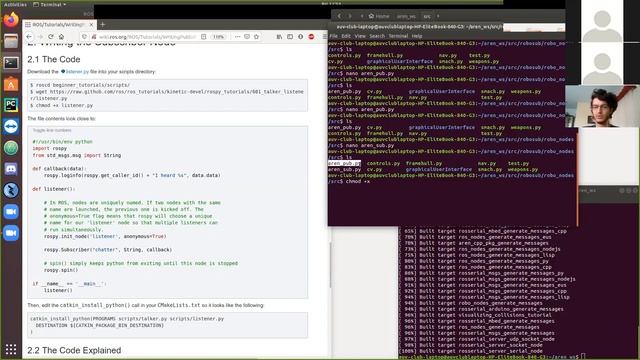Viewport: 640px width, 360px height.
Task: Open TeamViewer from the dock
Action: [11, 127]
